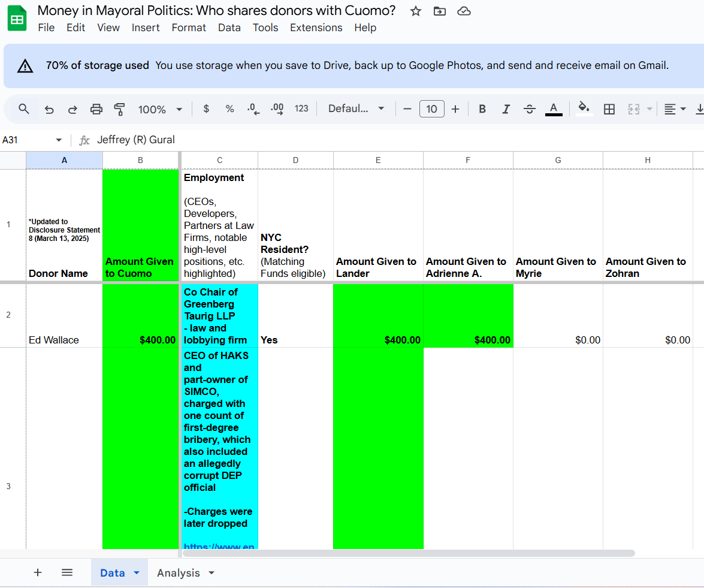Toggle italic formatting

pyautogui.click(x=506, y=108)
